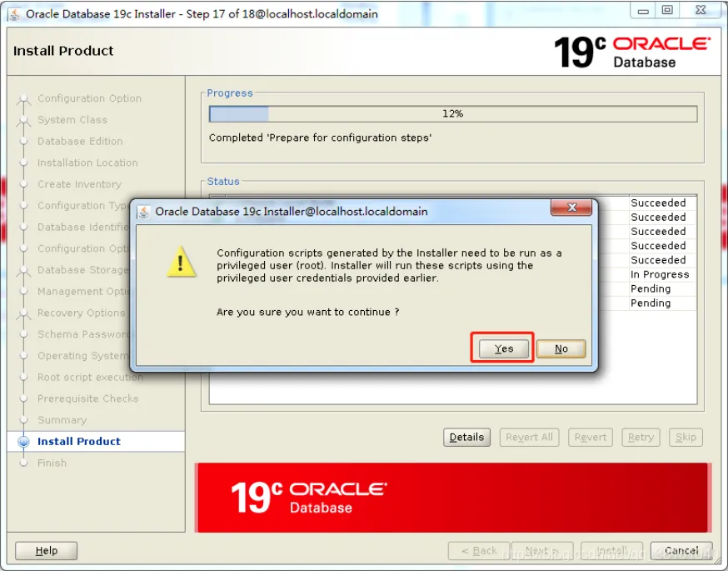Click the 12% progress bar
728x571 pixels.
pyautogui.click(x=453, y=114)
